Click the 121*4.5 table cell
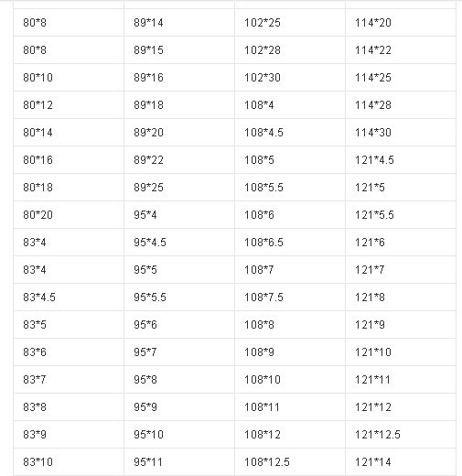This screenshot has height=476, width=462. tap(401, 160)
